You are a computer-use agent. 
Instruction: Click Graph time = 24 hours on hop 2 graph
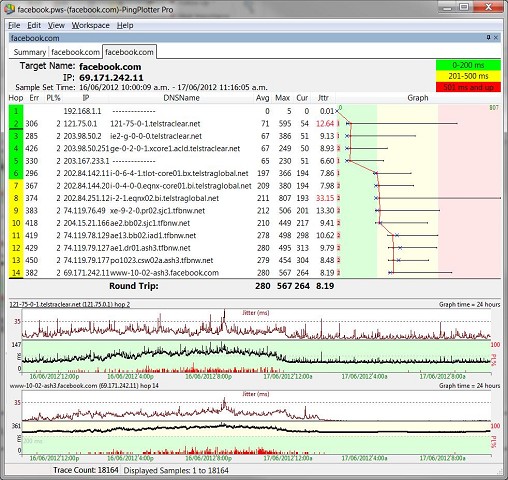pyautogui.click(x=469, y=304)
